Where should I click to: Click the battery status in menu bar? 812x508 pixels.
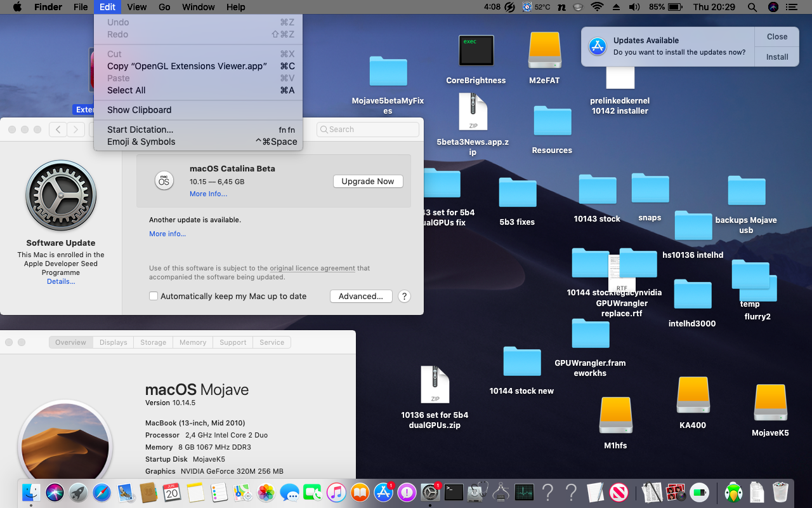[x=665, y=7]
